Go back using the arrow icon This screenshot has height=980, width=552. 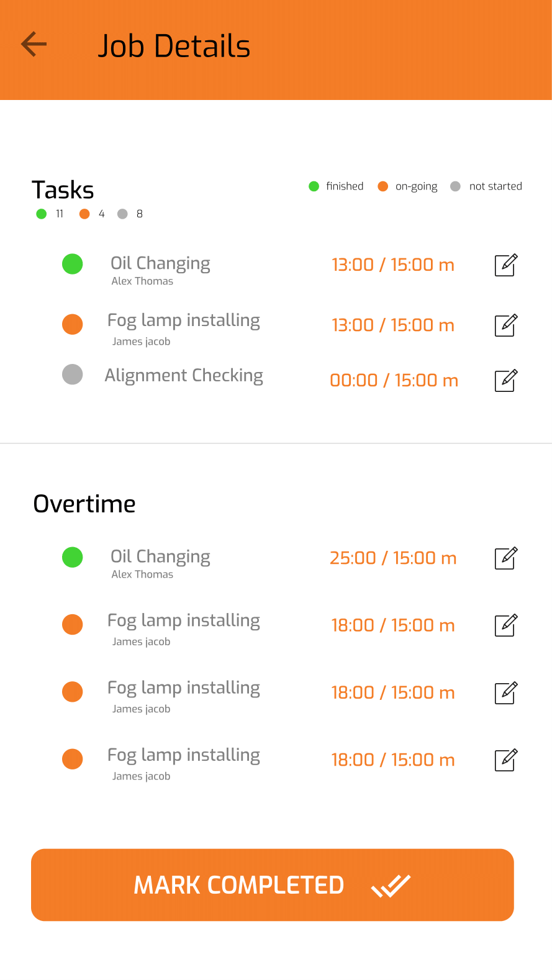(34, 45)
